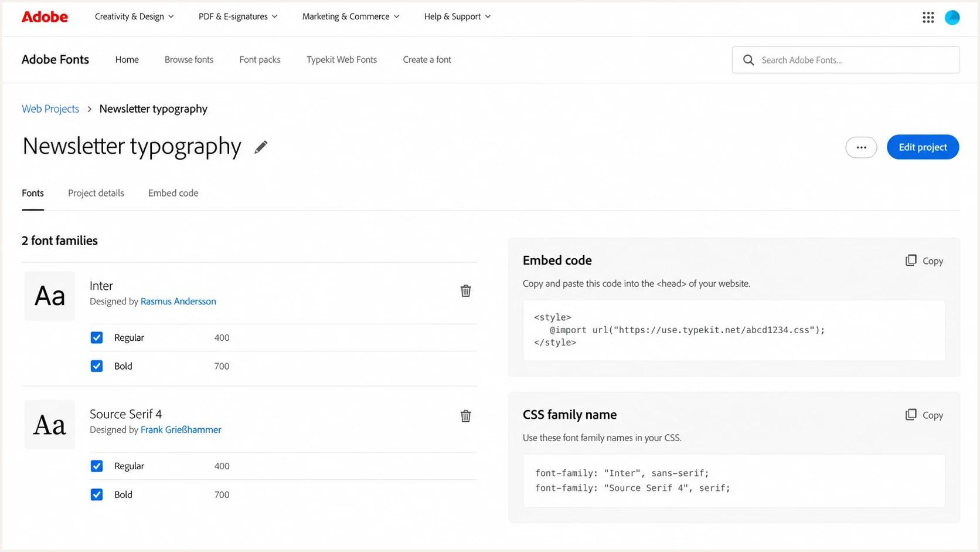
Task: Click font-family "Source Serif 4" CSS line
Action: [632, 488]
